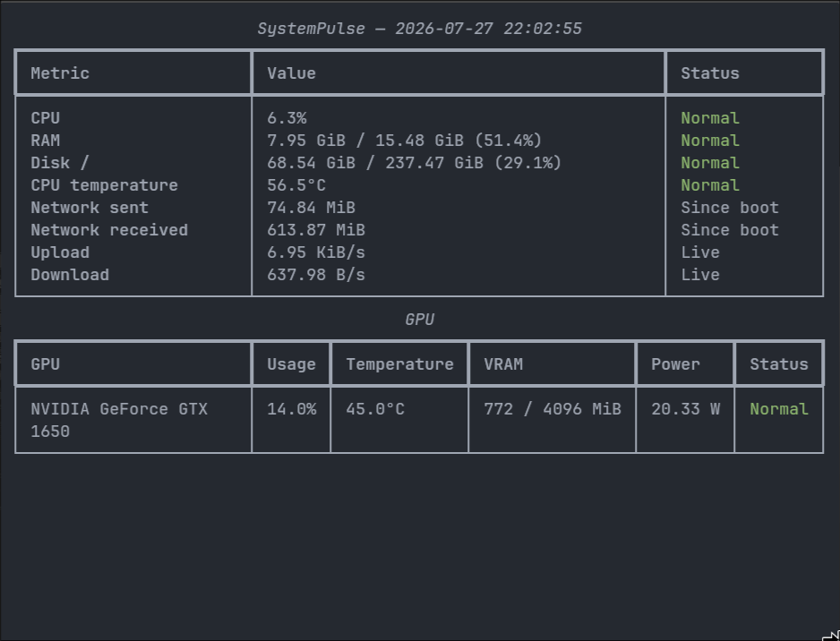This screenshot has width=840, height=641.
Task: Click the Network received label
Action: [x=109, y=230]
